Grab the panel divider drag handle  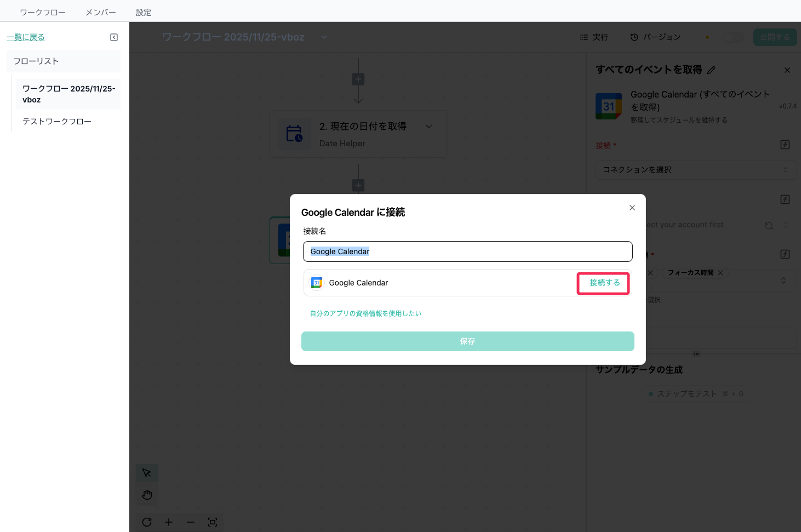(x=696, y=354)
